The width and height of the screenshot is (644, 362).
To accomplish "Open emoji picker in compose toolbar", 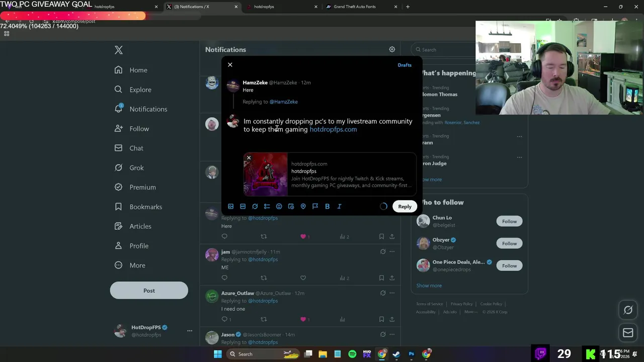I will (x=279, y=206).
